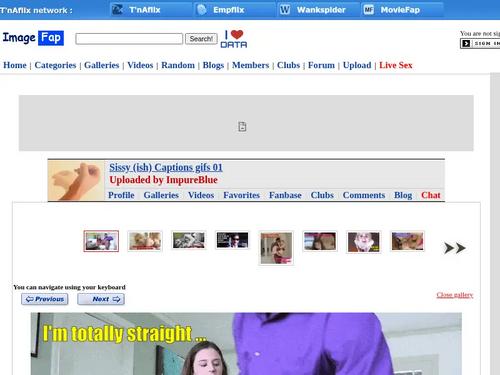
Task: Click the T'nAflix logo icon
Action: pyautogui.click(x=117, y=10)
